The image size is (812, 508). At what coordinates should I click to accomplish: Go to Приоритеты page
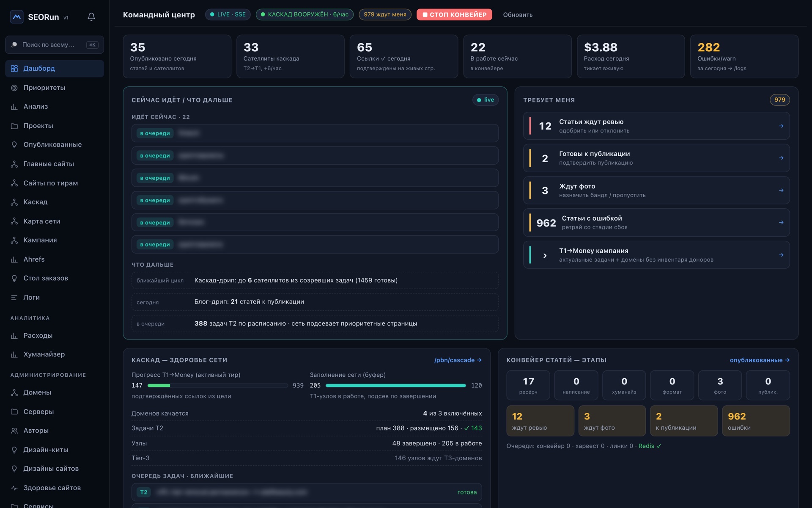pos(55,88)
